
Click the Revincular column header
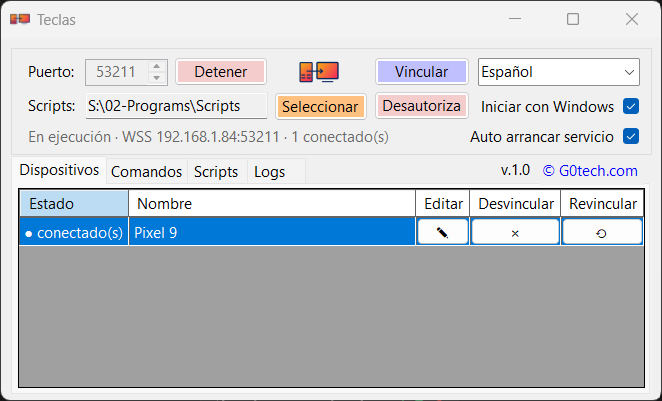602,203
